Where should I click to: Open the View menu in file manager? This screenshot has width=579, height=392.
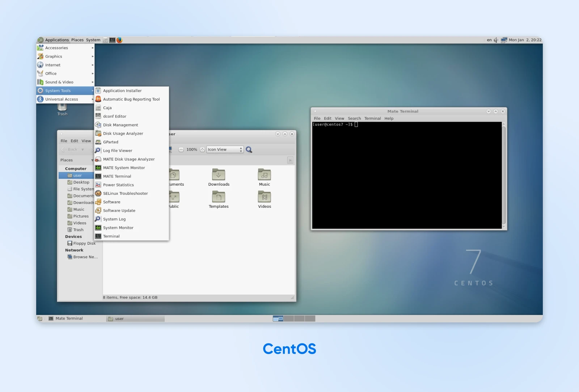(86, 141)
